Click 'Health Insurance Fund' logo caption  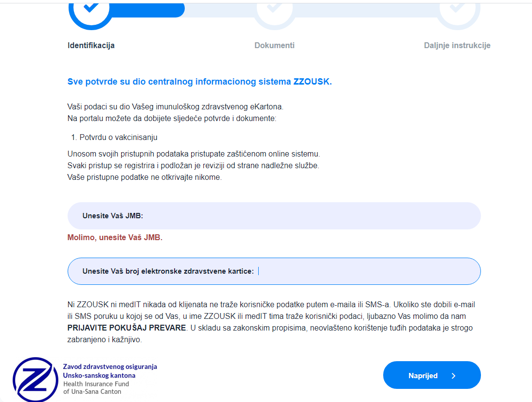96,384
